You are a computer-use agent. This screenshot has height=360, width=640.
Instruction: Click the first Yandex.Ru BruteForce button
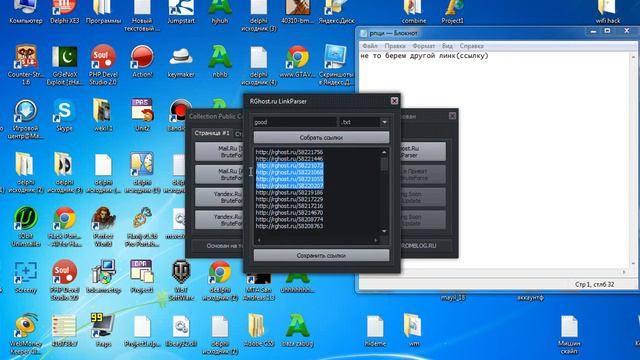coord(220,197)
